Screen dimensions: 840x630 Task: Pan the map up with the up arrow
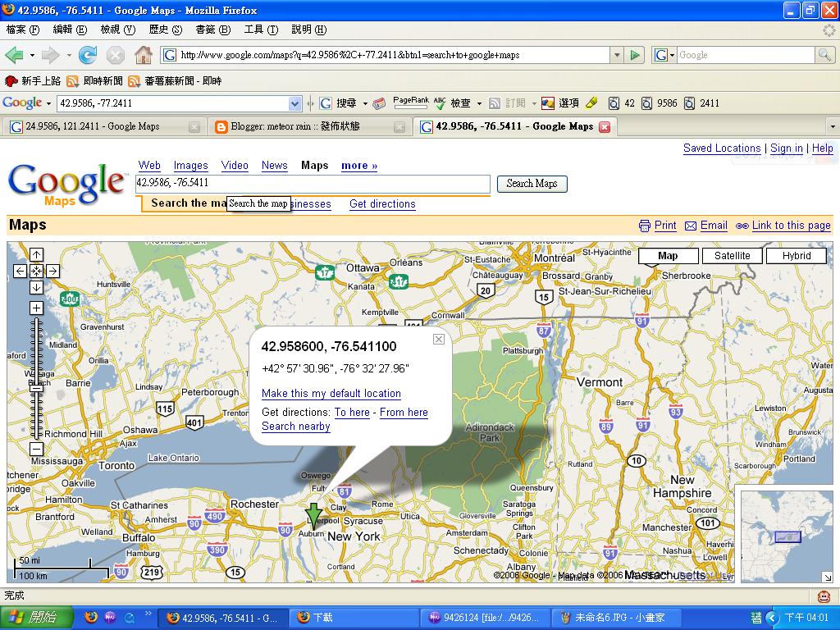[x=36, y=254]
